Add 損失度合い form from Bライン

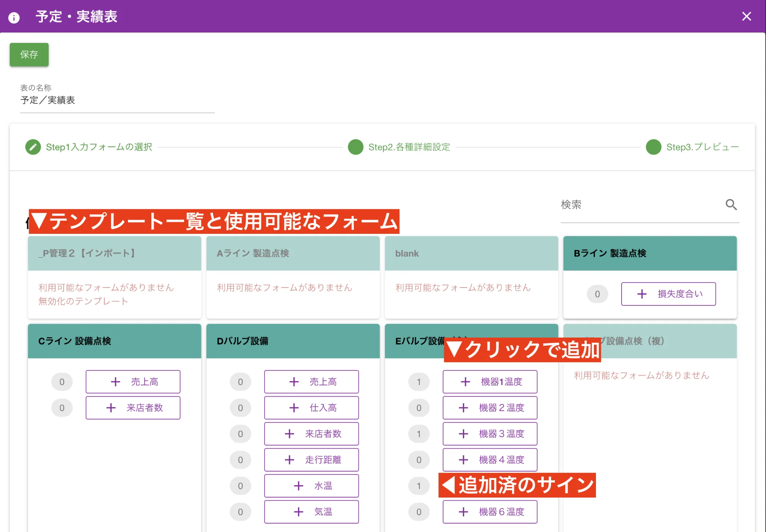click(x=670, y=294)
